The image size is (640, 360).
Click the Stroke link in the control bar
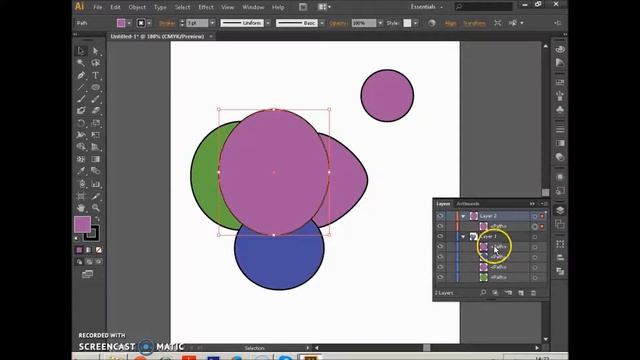[x=167, y=23]
